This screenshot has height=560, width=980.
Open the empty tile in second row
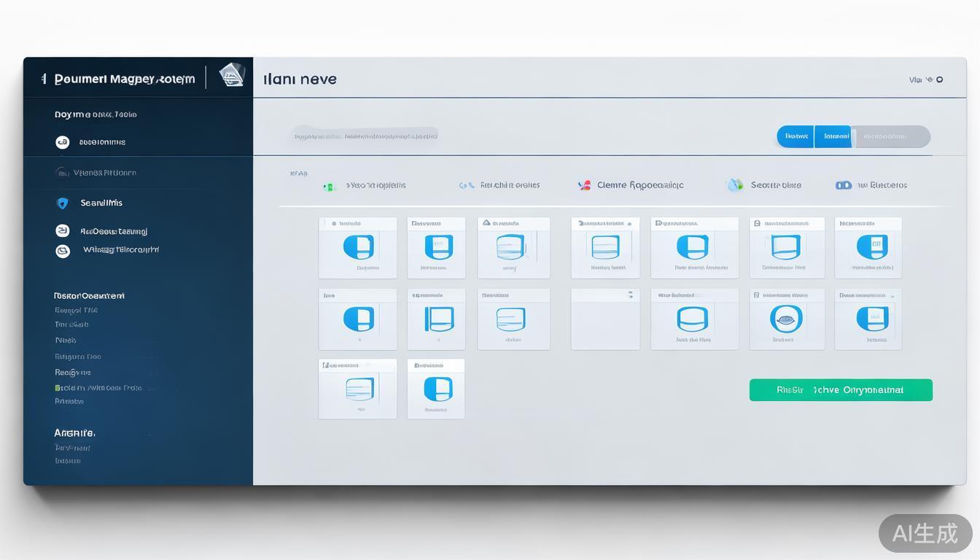pyautogui.click(x=604, y=319)
